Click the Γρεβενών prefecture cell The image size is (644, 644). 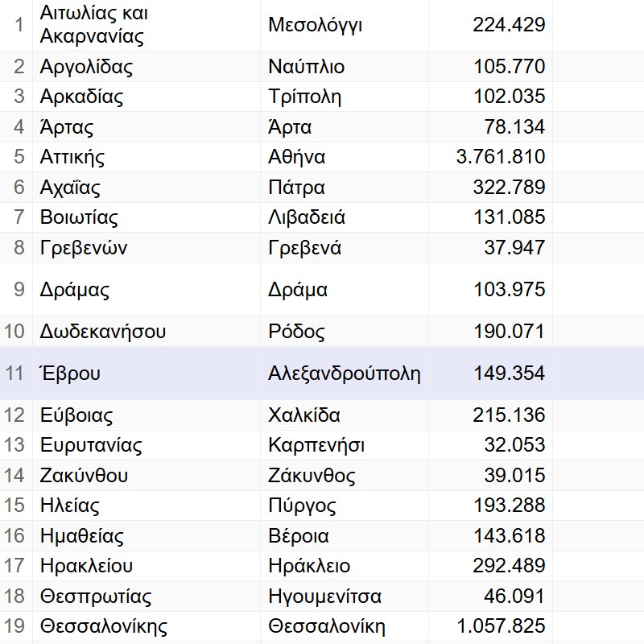click(147, 248)
